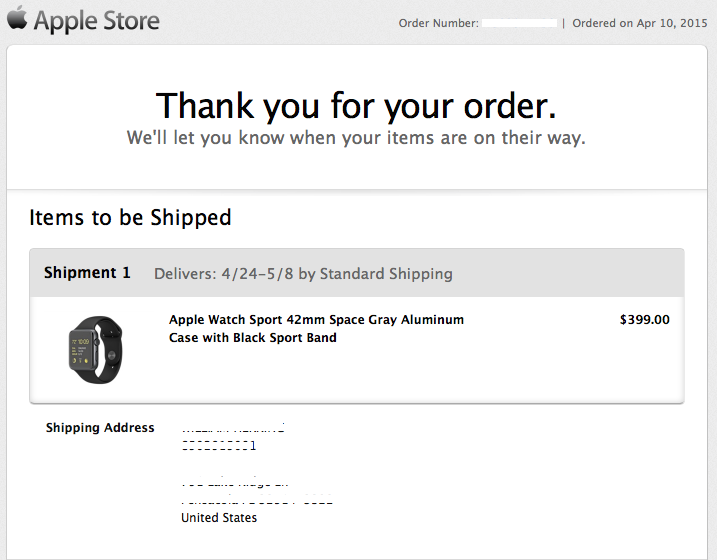This screenshot has height=560, width=717.
Task: Click the United States country line
Action: coord(219,517)
